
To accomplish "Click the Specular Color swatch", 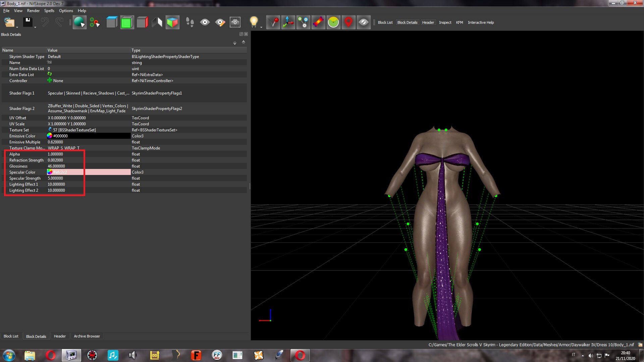I will (50, 172).
